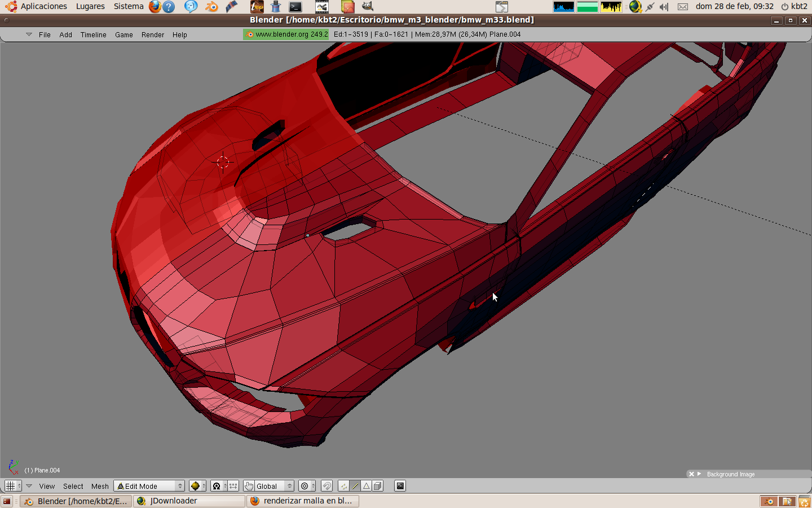Close the Background Image panel
This screenshot has height=508, width=812.
691,474
